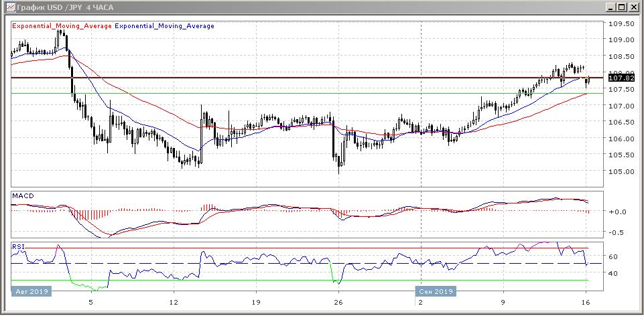Maximize the USD/JPY chart window
Screen dimensions: 644x316
click(623, 7)
